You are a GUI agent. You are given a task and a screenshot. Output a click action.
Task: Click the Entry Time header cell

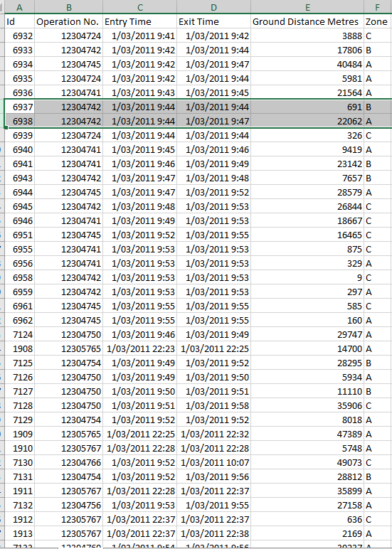tap(139, 22)
